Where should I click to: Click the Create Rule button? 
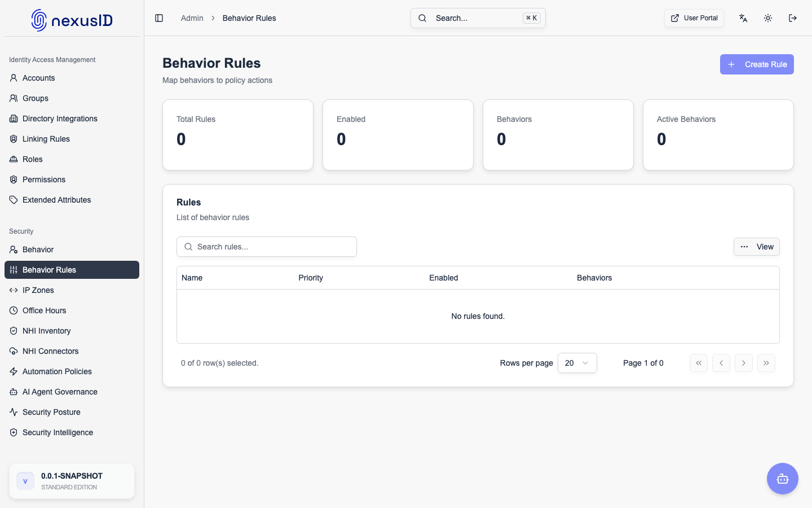[757, 64]
